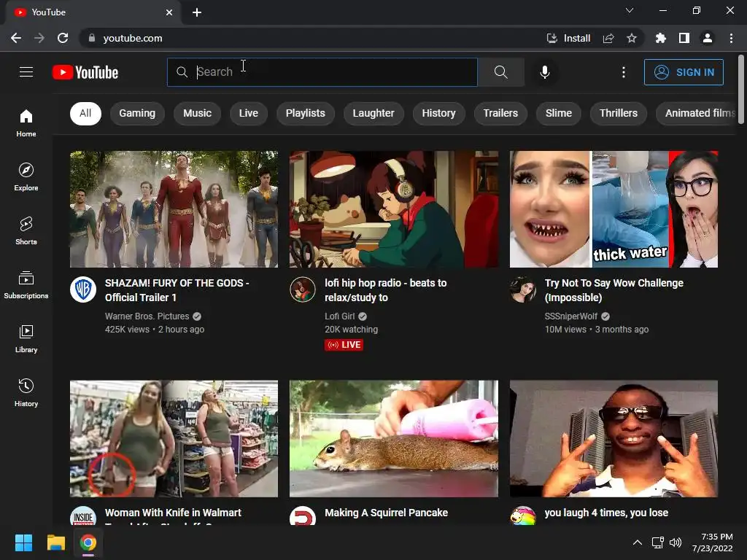
Task: Open Lofi Girl channel avatar
Action: coord(303,289)
